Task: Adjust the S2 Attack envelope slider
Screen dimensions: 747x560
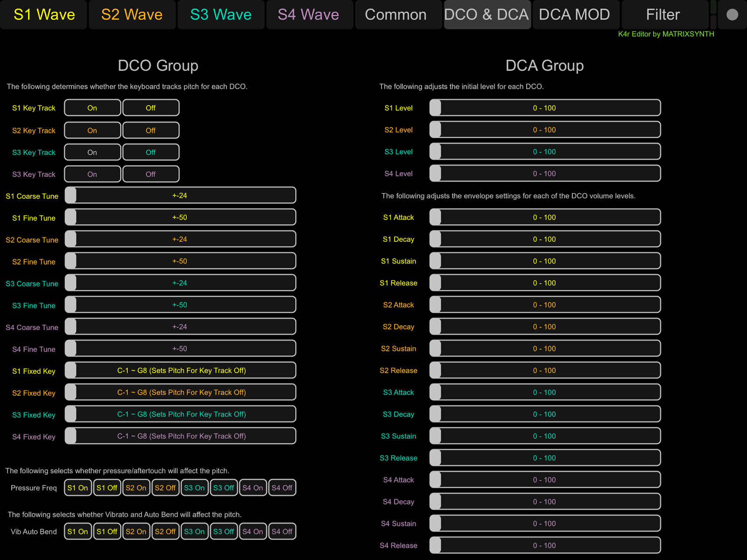Action: pyautogui.click(x=544, y=305)
